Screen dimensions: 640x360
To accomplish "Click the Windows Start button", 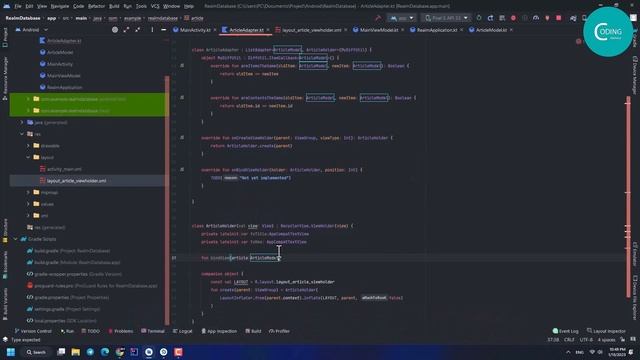I will click(11, 352).
